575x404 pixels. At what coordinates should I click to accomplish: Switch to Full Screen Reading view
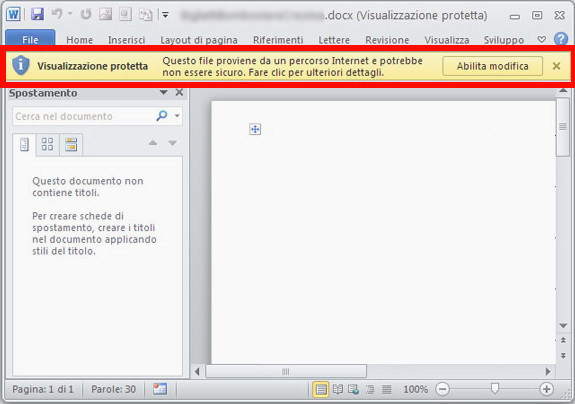(338, 389)
